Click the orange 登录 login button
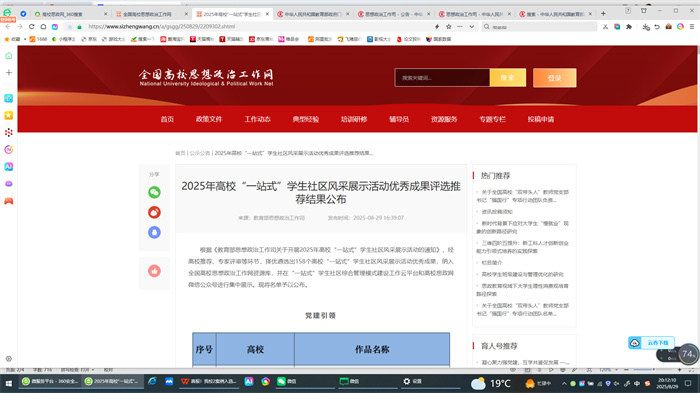This screenshot has width=700, height=393. point(554,78)
